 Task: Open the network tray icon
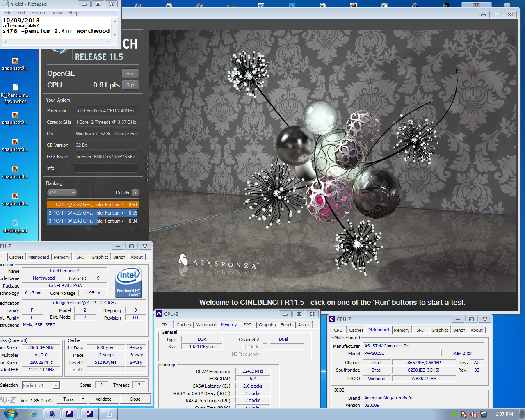pyautogui.click(x=484, y=414)
